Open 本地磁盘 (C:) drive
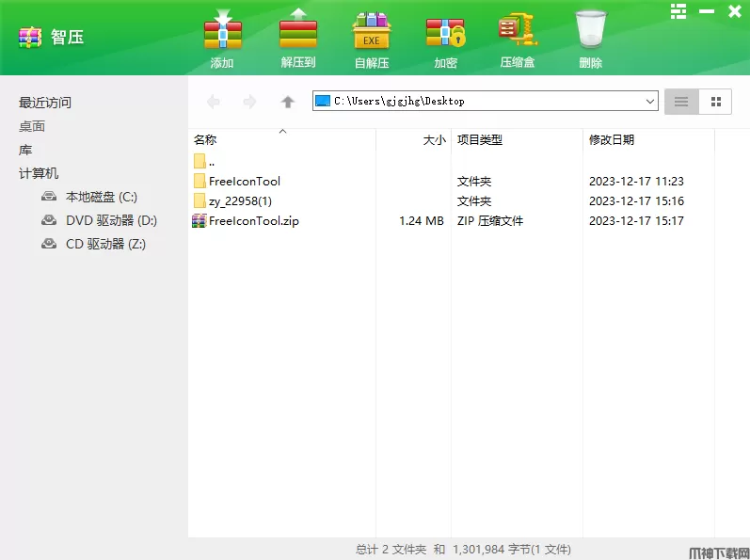 (x=101, y=197)
